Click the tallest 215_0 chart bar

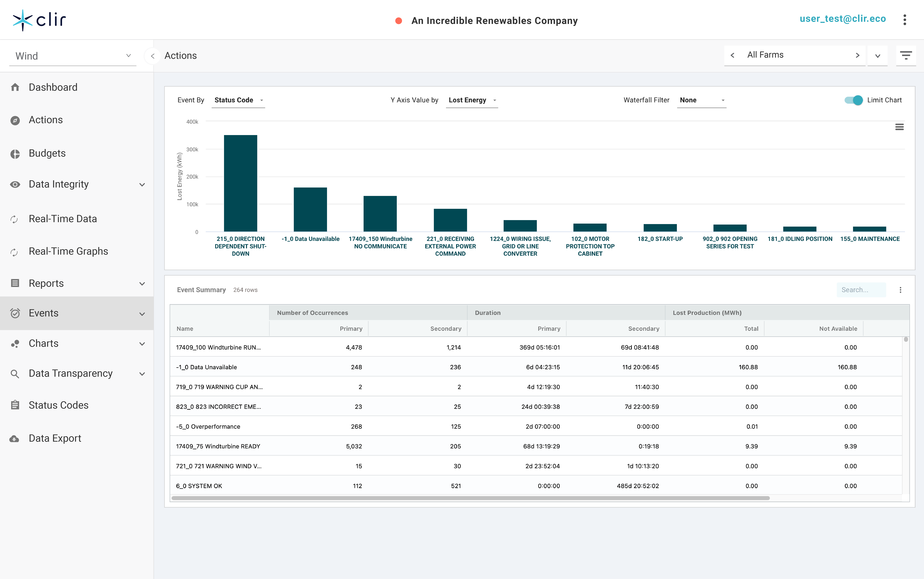coord(241,183)
